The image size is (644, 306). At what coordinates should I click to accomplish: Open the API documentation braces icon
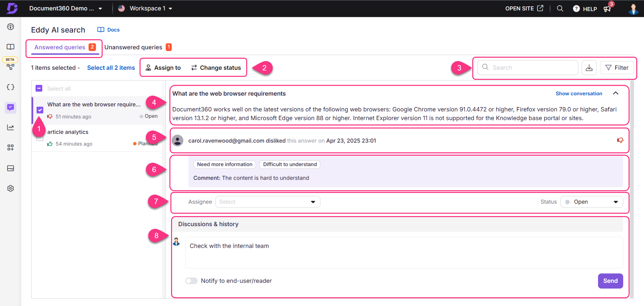(x=10, y=87)
